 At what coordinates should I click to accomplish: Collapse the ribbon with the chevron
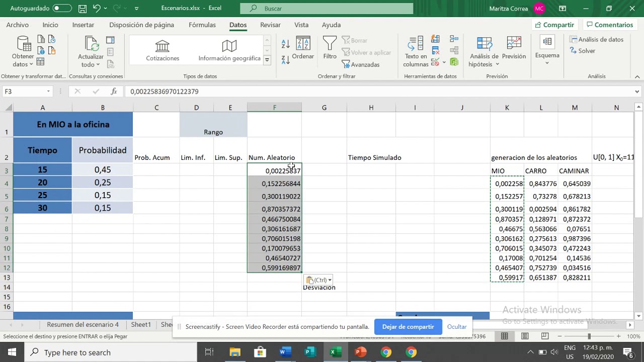pyautogui.click(x=637, y=76)
